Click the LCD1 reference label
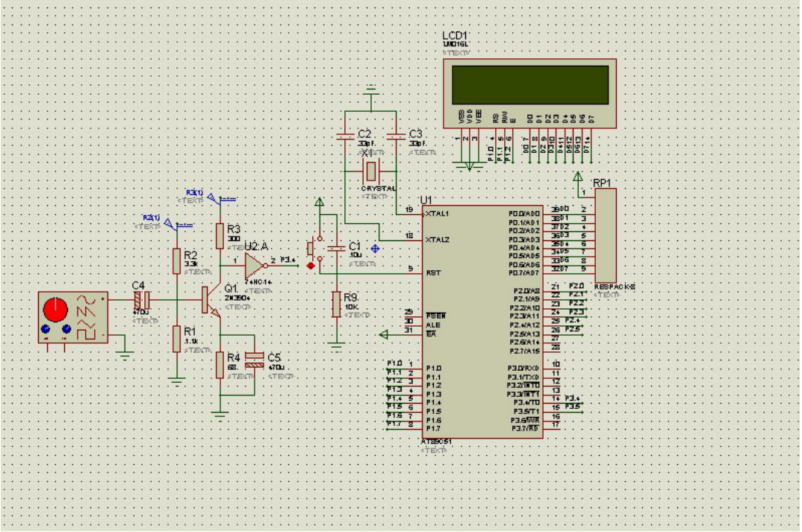Viewport: 802px width, 532px height. [455, 36]
